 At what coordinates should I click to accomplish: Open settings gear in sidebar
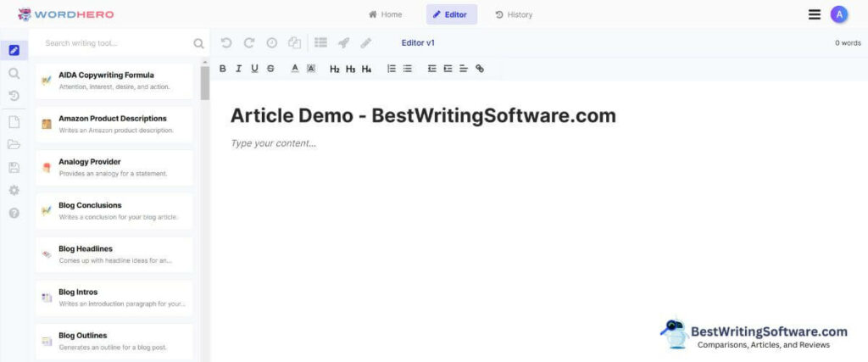pyautogui.click(x=14, y=191)
